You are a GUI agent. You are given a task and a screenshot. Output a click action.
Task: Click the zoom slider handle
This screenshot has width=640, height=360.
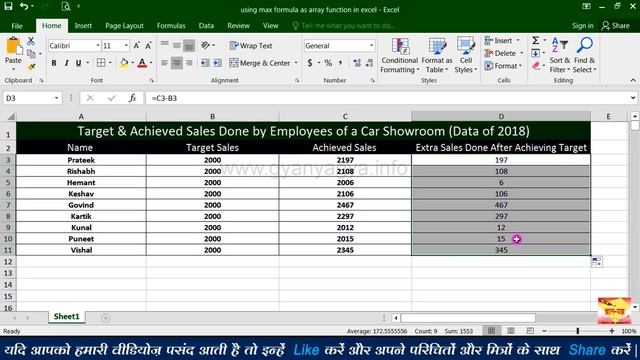[x=578, y=331]
